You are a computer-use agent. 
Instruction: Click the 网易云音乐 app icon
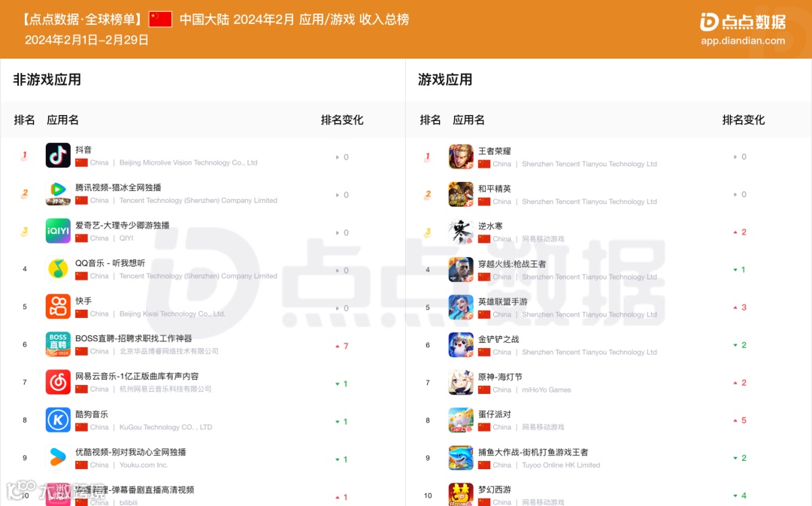pyautogui.click(x=58, y=382)
